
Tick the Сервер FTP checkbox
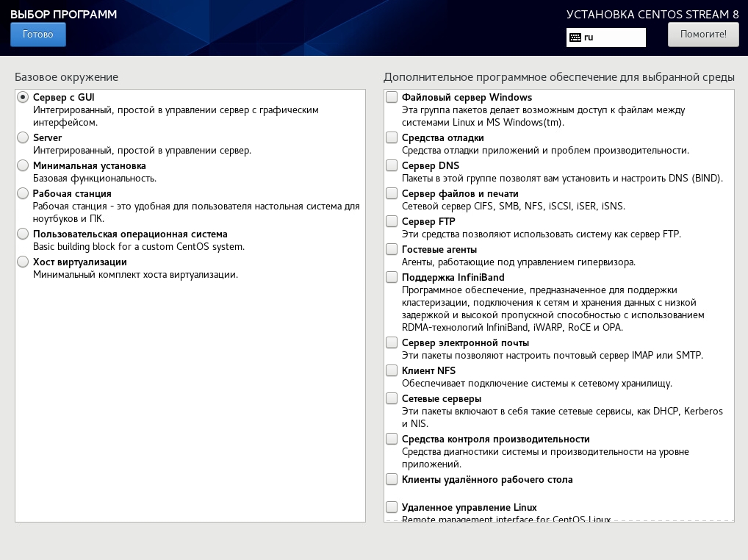(x=392, y=221)
